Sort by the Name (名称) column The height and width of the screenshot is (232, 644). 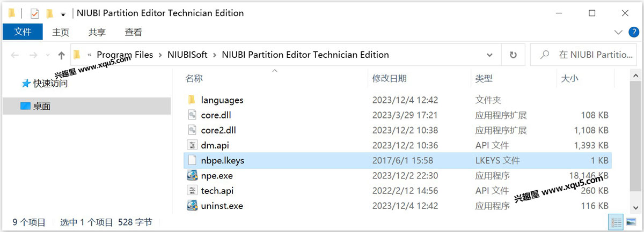[x=194, y=79]
